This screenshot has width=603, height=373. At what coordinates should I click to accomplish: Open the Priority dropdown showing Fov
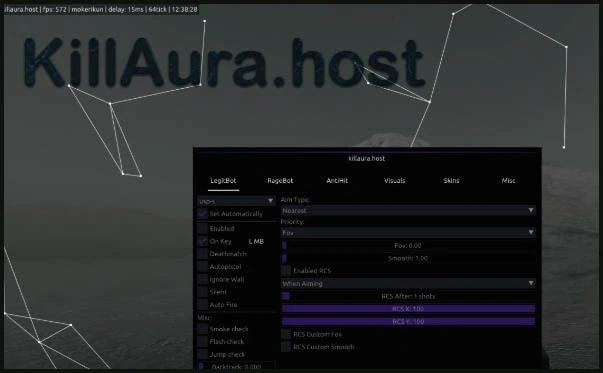point(408,232)
